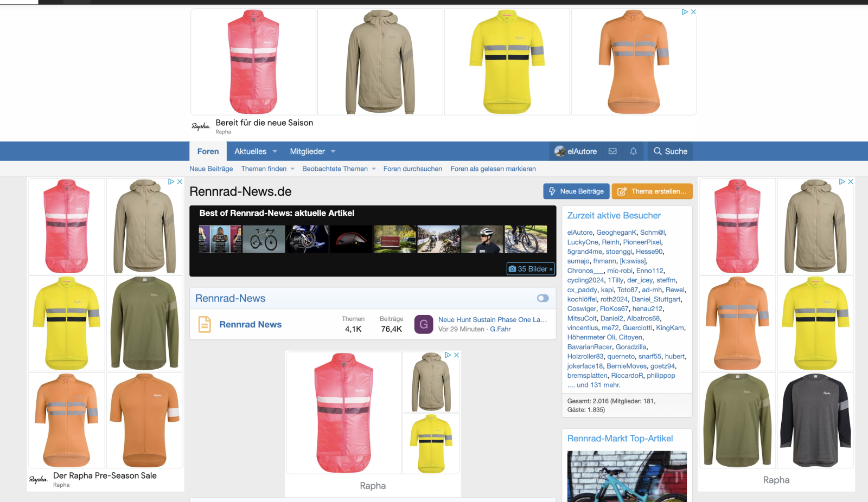Open the inbox envelope icon
The width and height of the screenshot is (868, 502).
click(612, 151)
